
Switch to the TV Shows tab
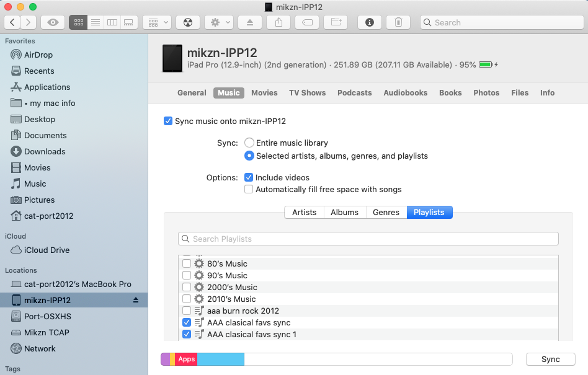tap(307, 93)
